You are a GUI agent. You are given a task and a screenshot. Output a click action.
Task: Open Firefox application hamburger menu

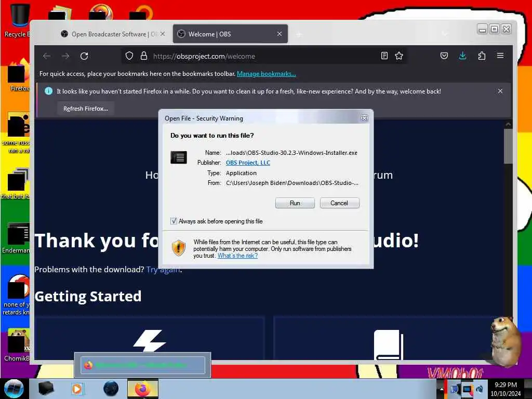[x=500, y=56]
